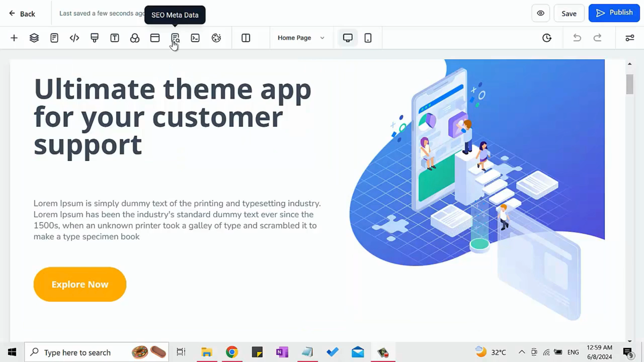
Task: Click the Explore Now button
Action: tap(80, 284)
